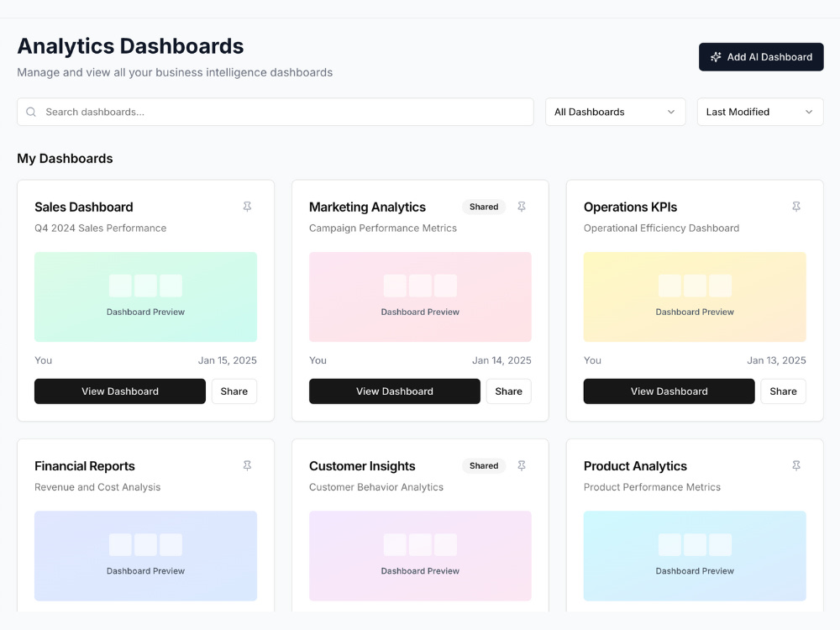Click the Shared badge on Customer Insights
Viewport: 840px width, 630px height.
[484, 465]
